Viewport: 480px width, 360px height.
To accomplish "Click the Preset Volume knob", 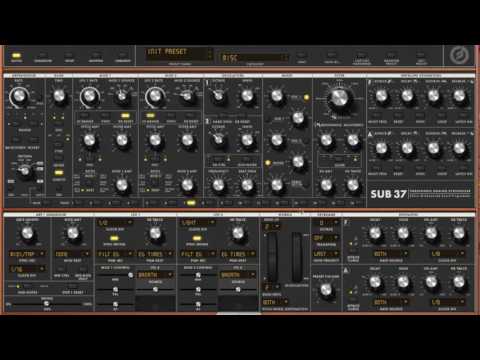I will coord(326,290).
